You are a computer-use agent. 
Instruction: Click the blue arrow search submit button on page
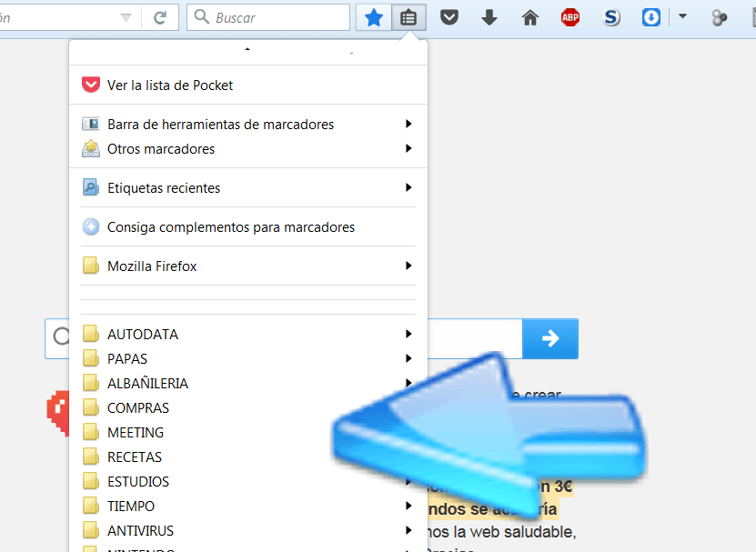click(550, 338)
